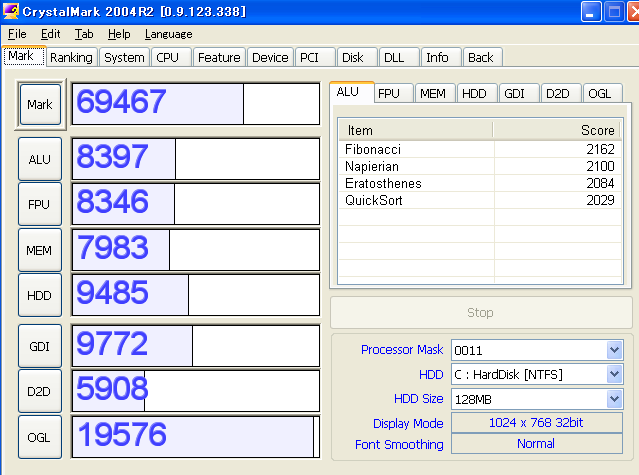Run the D2D benchmark button
This screenshot has height=475, width=639.
point(40,391)
